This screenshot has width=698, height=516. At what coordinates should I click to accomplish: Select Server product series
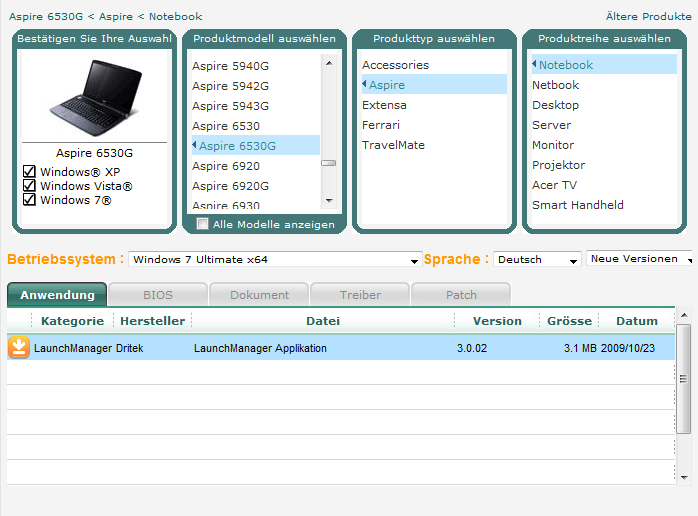(551, 125)
